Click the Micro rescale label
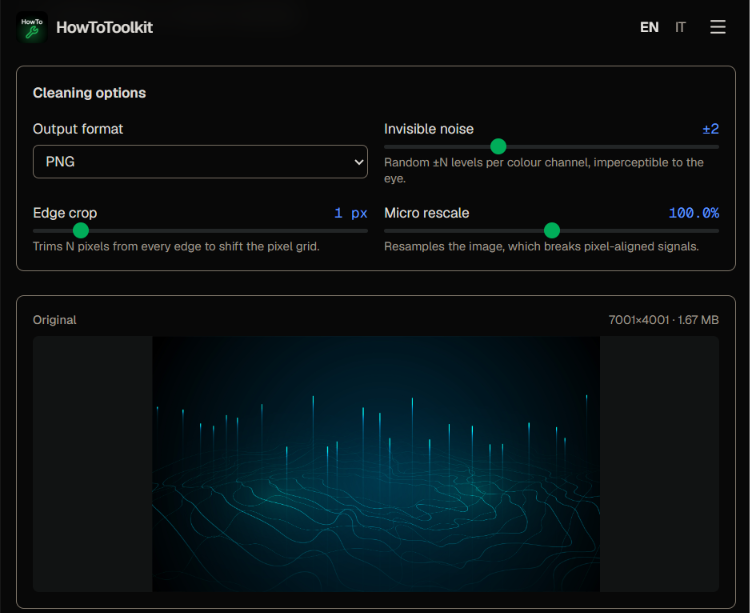Screen dimensions: 750x613 point(427,213)
